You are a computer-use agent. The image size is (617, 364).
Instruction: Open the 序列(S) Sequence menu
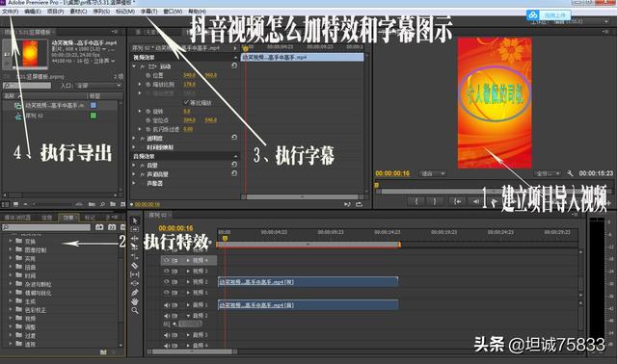pos(101,12)
